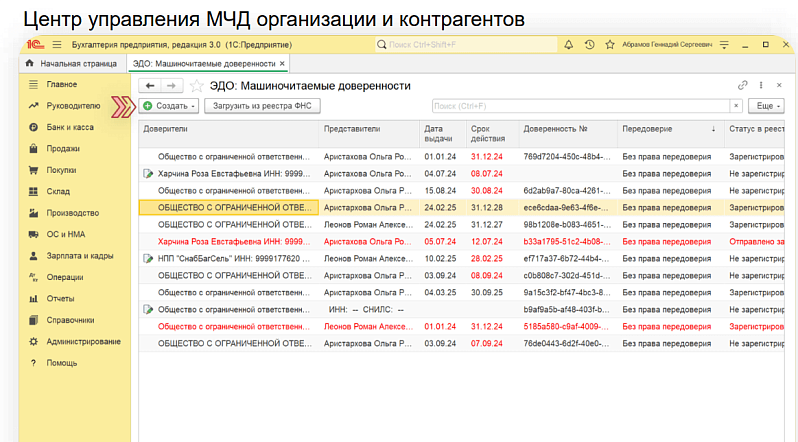Select row with number 769d7204-450c-48b4
798x442 pixels.
point(462,157)
